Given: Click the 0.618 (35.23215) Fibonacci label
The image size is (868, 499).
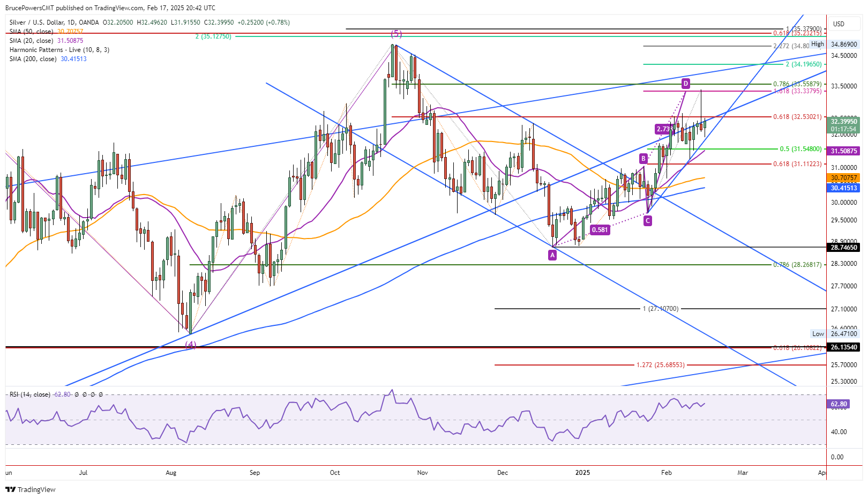Looking at the screenshot, I should point(797,33).
